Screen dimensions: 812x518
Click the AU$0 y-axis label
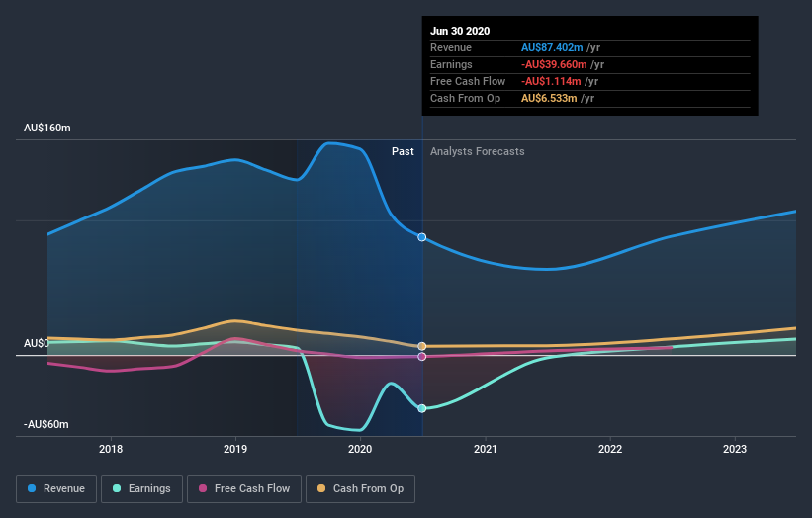[37, 344]
